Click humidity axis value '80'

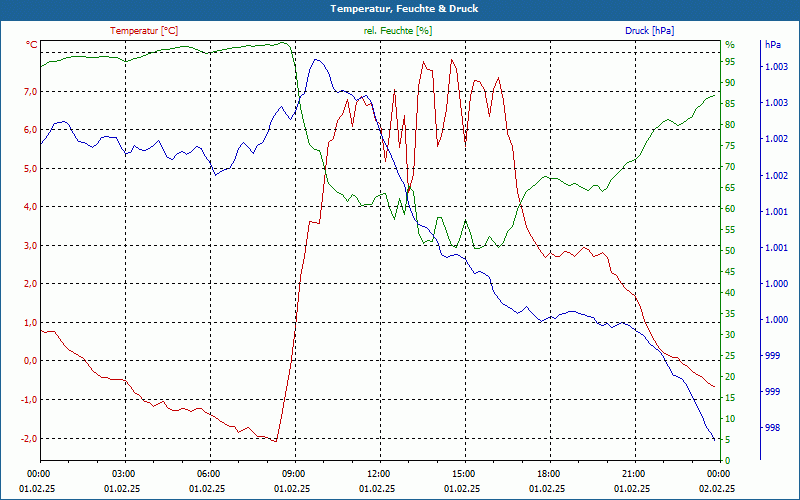(730, 124)
